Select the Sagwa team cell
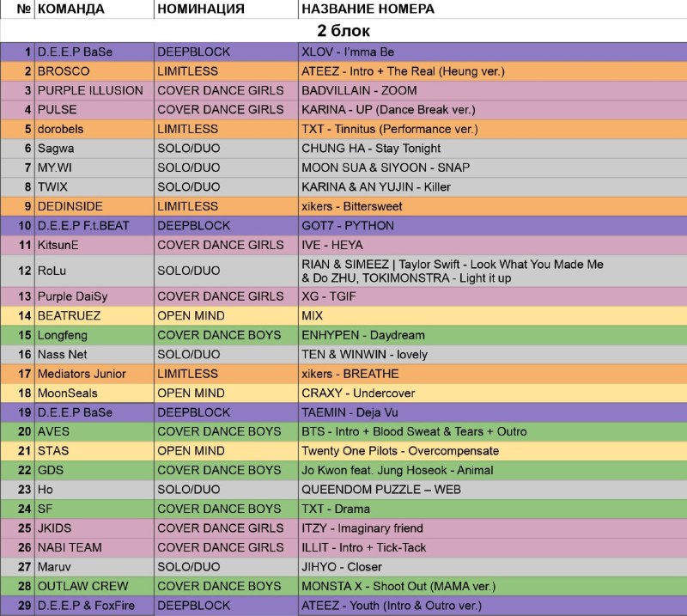The image size is (687, 616). tap(94, 148)
